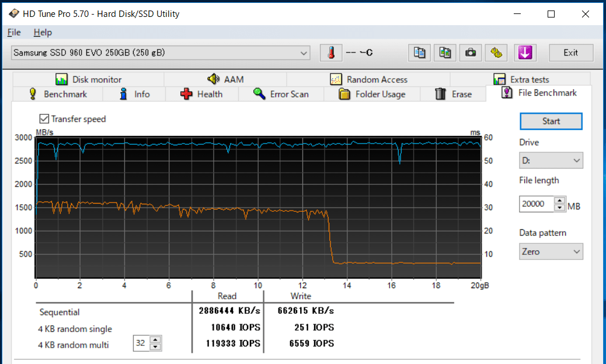Expand the Data pattern Zero dropdown
This screenshot has width=606, height=364.
(551, 251)
